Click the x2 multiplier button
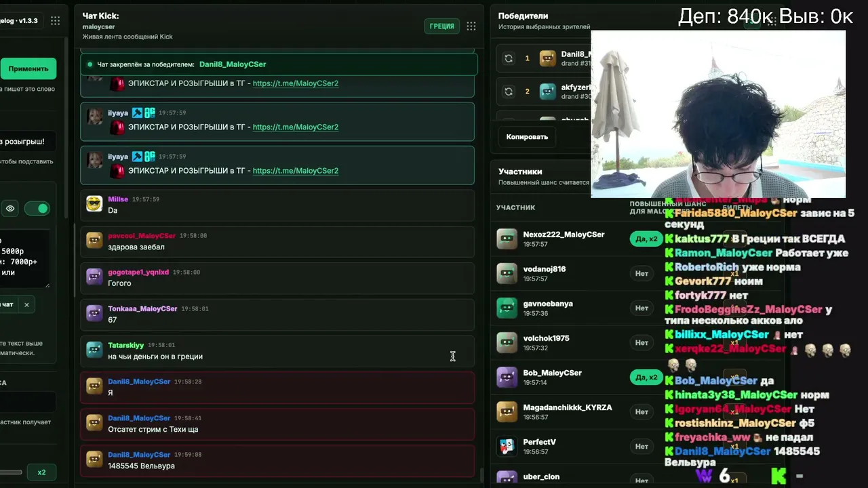 [41, 472]
